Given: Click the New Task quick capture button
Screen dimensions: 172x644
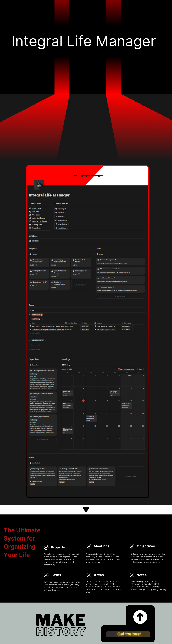Looking at the screenshot, I should point(60,213).
